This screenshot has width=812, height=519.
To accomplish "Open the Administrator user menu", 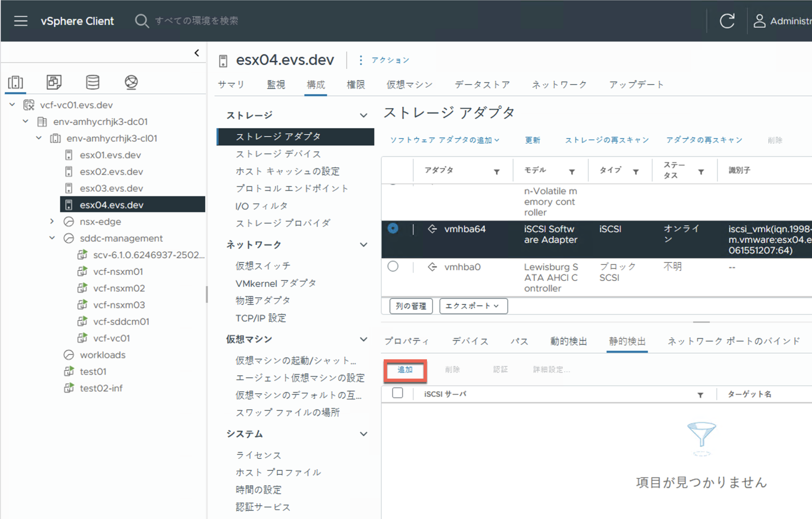I will [x=782, y=21].
